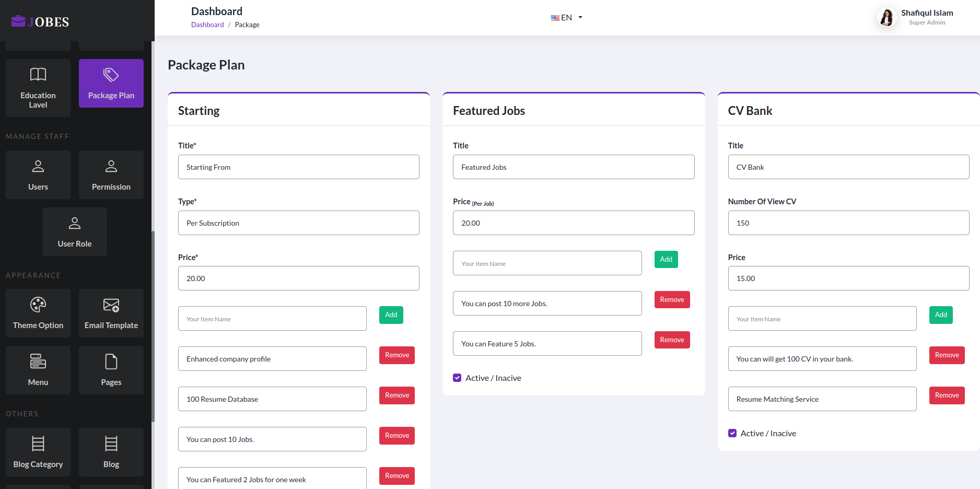Toggle CV Bank Active / Inacive checkbox

[732, 433]
